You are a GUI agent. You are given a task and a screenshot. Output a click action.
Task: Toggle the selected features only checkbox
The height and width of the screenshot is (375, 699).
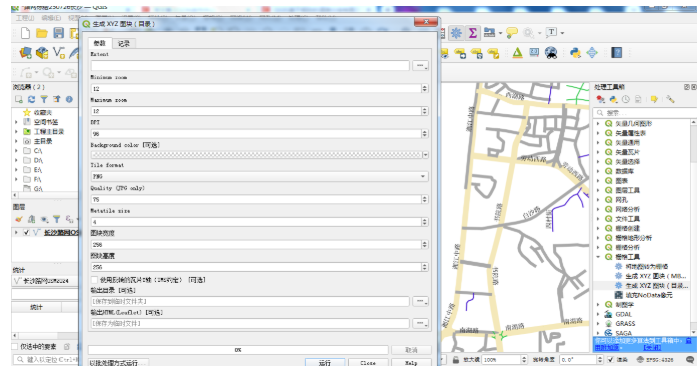[15, 346]
